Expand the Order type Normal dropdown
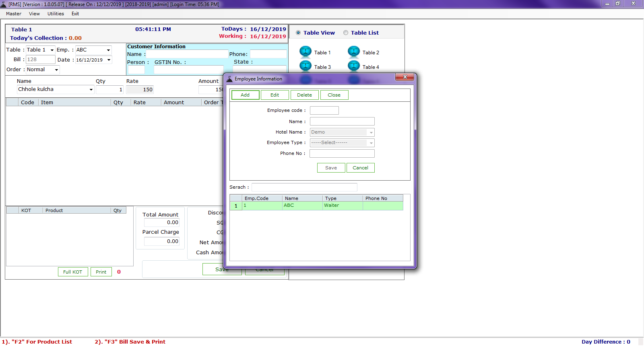The height and width of the screenshot is (346, 644). pos(56,70)
